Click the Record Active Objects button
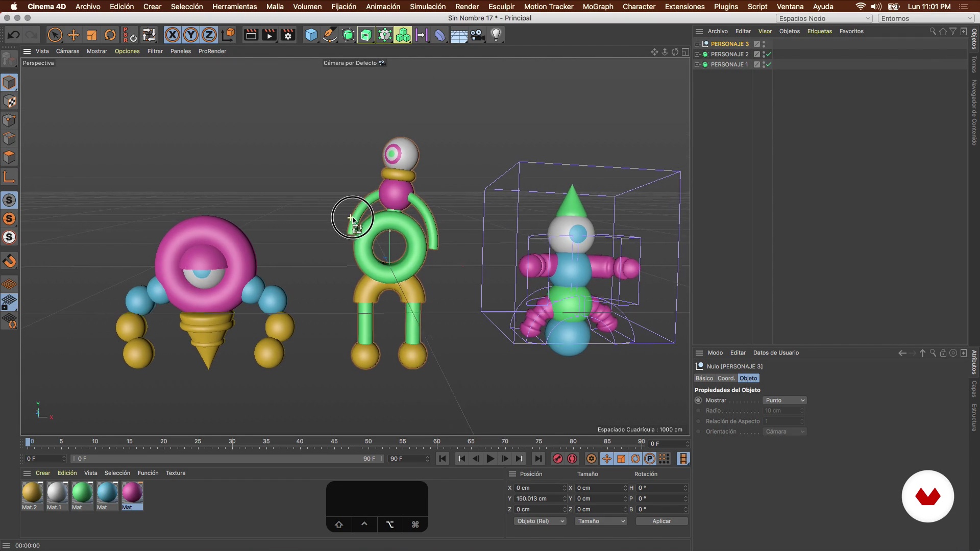Viewport: 980px width, 551px height. (557, 459)
